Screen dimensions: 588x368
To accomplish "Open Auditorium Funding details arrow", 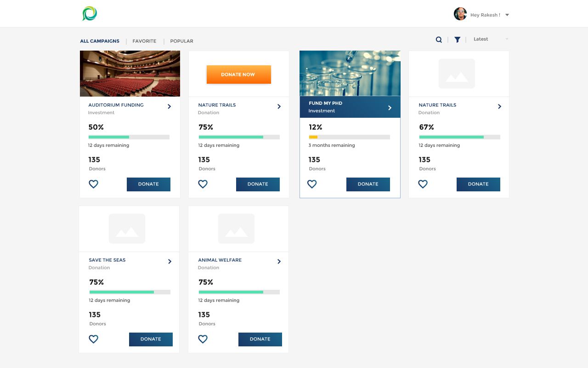I will 169,107.
